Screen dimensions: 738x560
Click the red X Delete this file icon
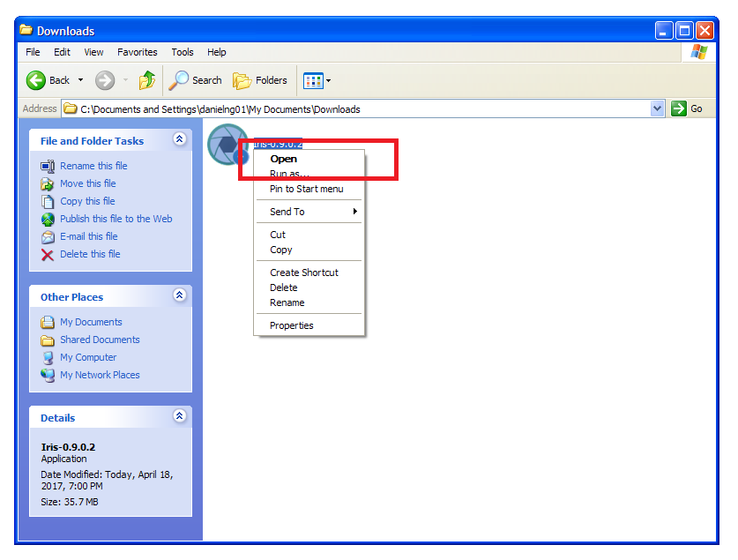48,254
